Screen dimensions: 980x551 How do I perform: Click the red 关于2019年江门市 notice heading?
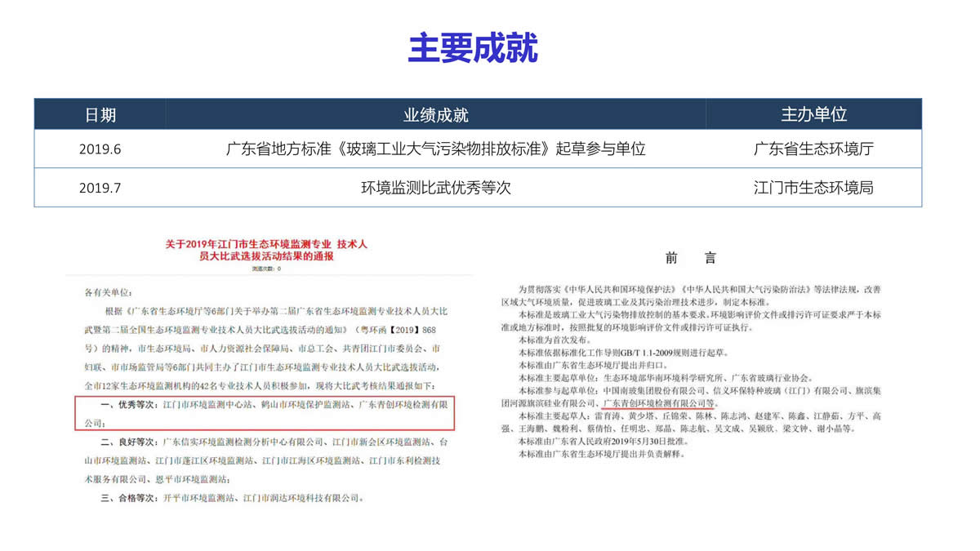tap(266, 250)
